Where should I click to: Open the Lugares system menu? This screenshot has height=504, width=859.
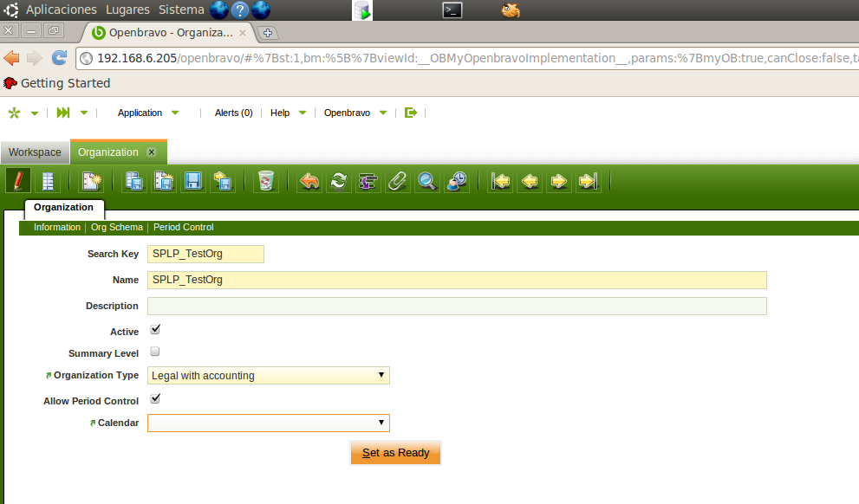coord(127,10)
